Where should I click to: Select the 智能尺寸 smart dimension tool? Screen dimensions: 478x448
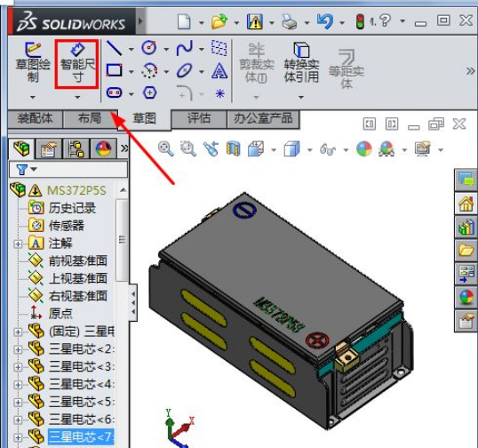tap(77, 63)
